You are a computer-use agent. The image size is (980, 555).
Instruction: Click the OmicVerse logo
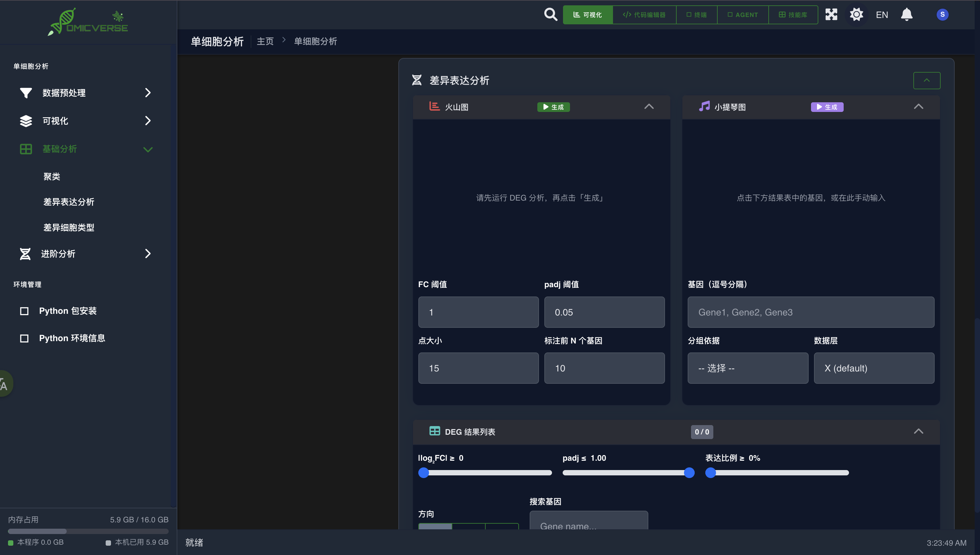pos(88,22)
